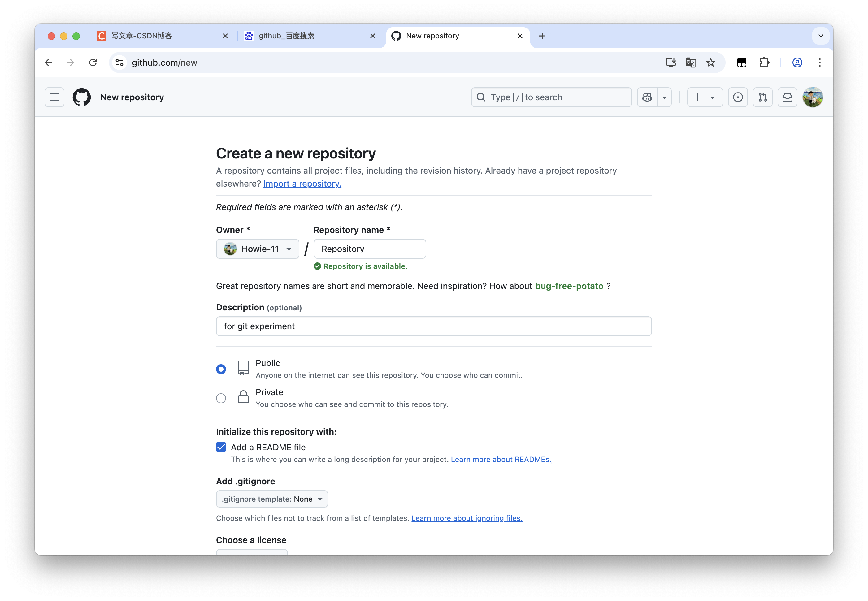
Task: Uncheck Add a README file
Action: [x=221, y=447]
